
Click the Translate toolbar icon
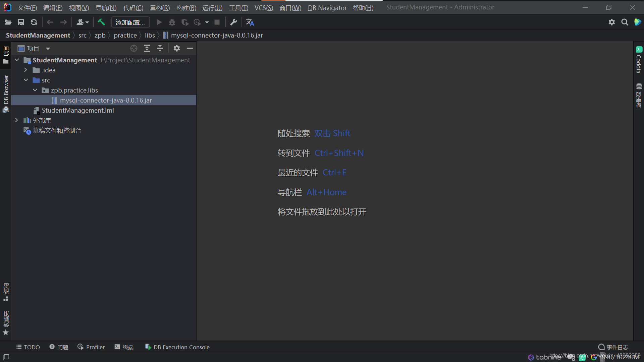pyautogui.click(x=250, y=22)
